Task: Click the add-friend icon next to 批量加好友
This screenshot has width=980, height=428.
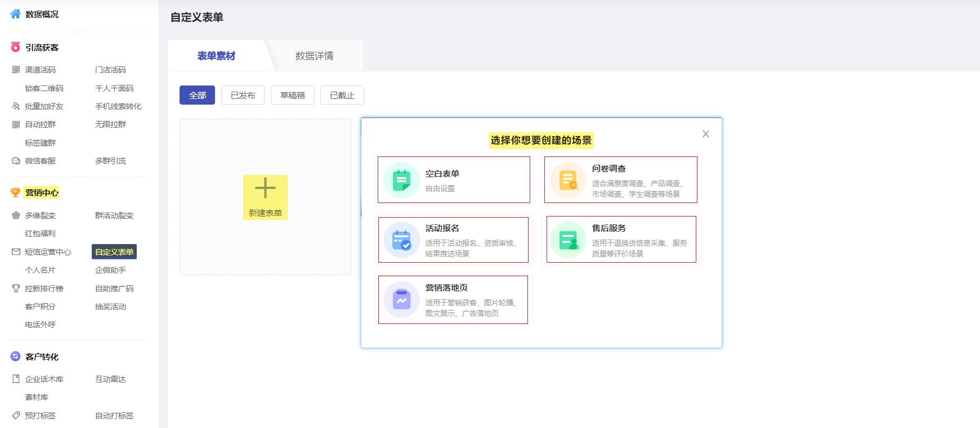Action: [16, 106]
